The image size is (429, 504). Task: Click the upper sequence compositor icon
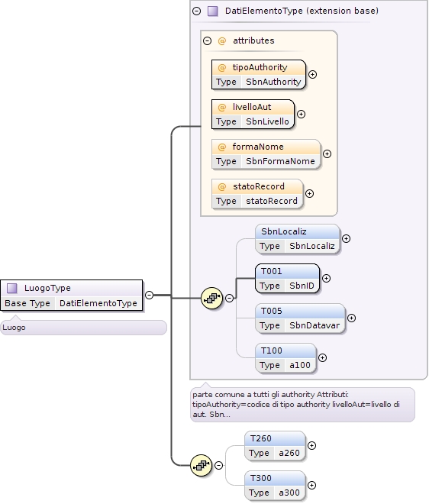[211, 299]
